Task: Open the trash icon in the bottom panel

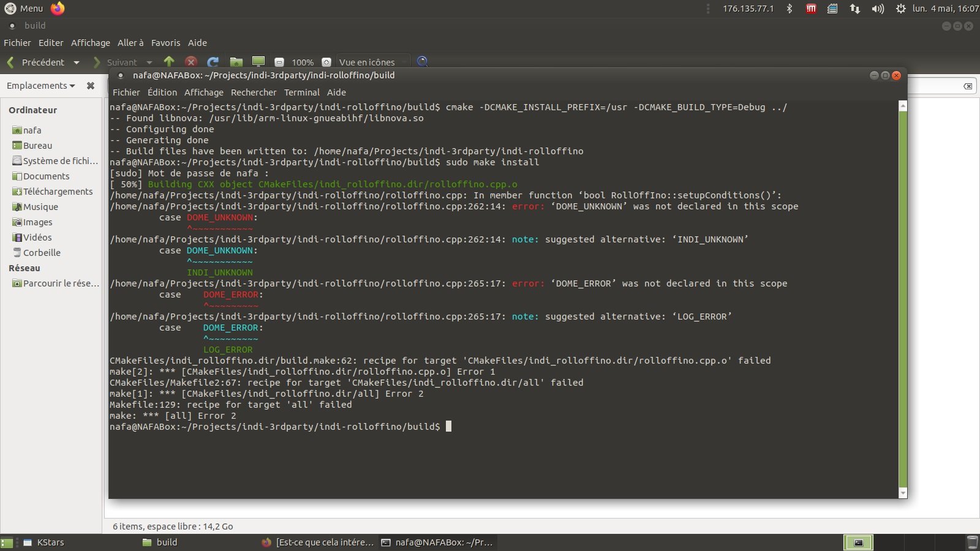Action: tap(972, 542)
